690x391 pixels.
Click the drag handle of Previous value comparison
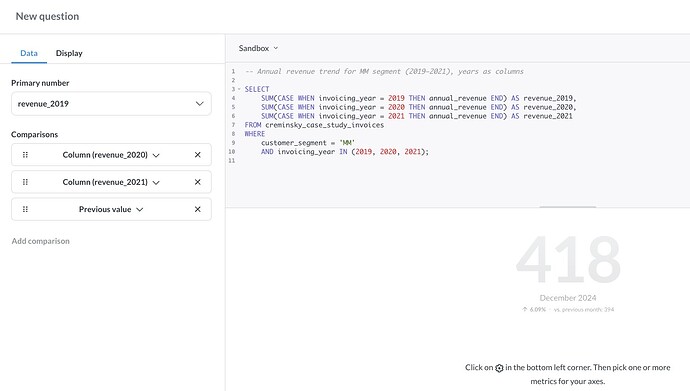coord(25,209)
